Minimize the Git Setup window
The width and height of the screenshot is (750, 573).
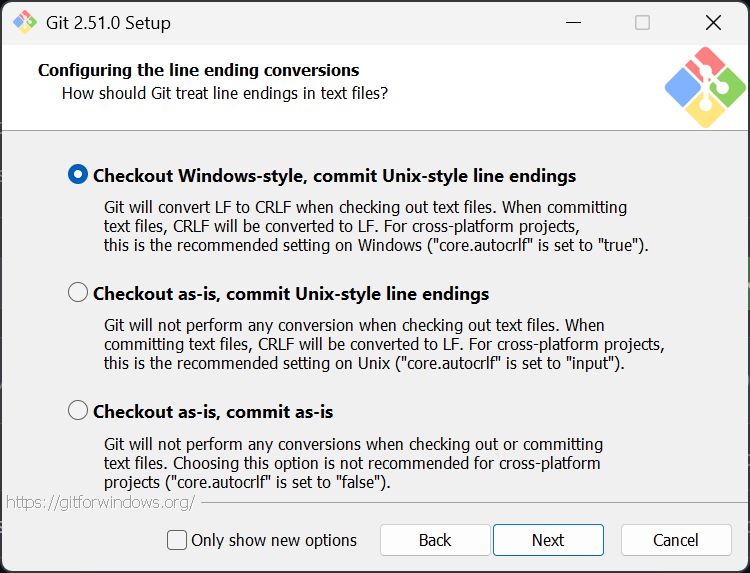point(573,22)
